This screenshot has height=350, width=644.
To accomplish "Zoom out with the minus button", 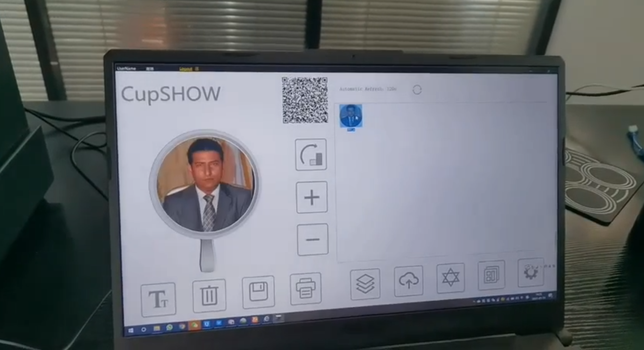I will coord(313,240).
